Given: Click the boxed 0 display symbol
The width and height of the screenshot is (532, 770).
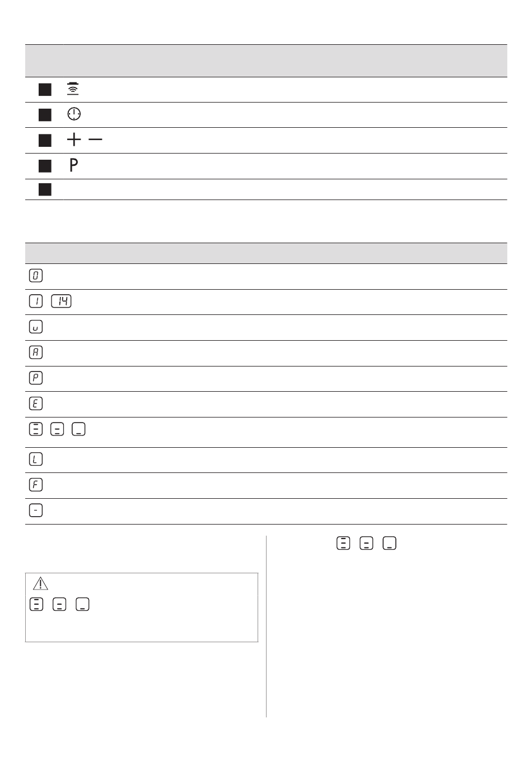Looking at the screenshot, I should [36, 276].
